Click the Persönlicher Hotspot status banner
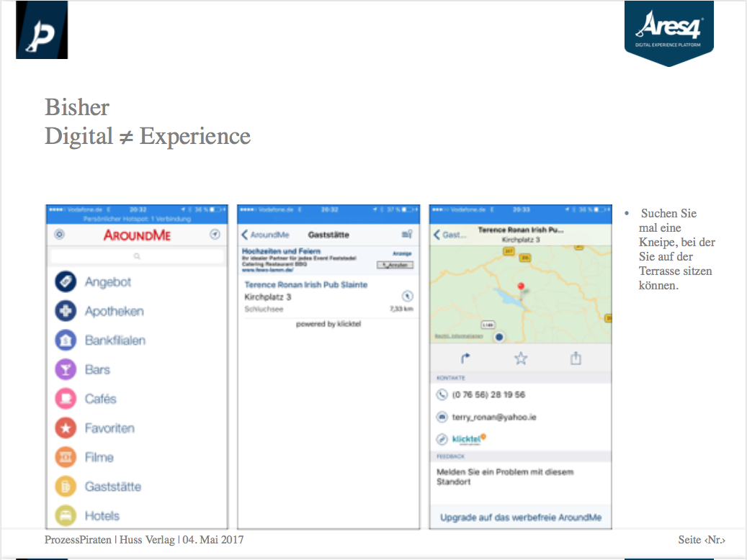The height and width of the screenshot is (560, 747). coord(137,219)
